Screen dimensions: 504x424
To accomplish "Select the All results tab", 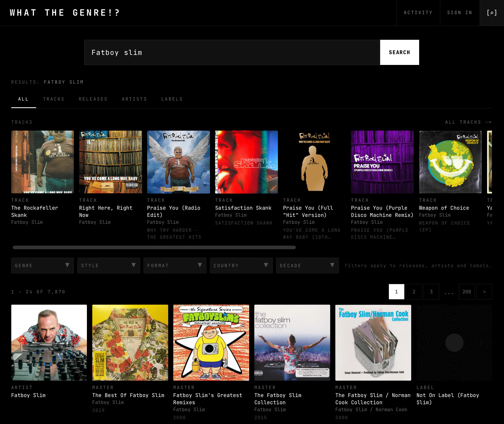I will point(23,99).
